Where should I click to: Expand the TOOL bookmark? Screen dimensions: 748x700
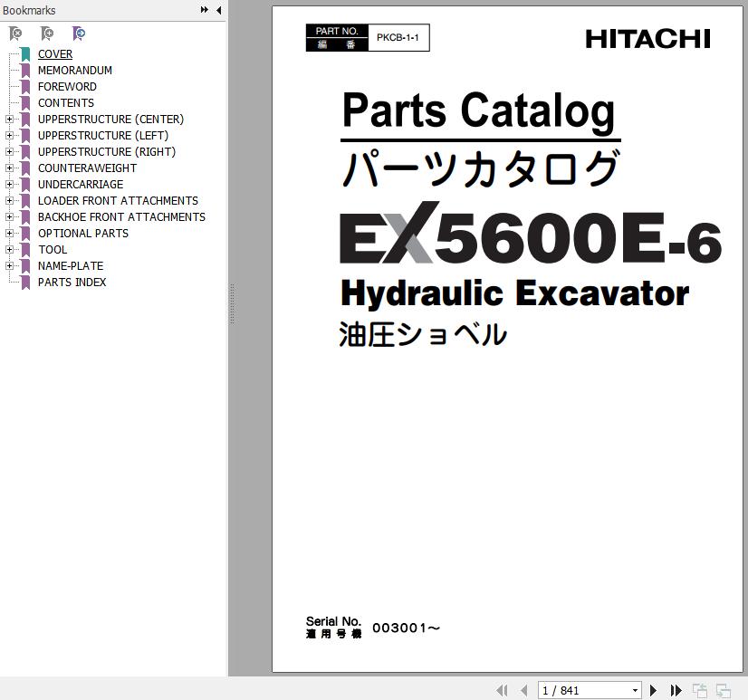[9, 250]
